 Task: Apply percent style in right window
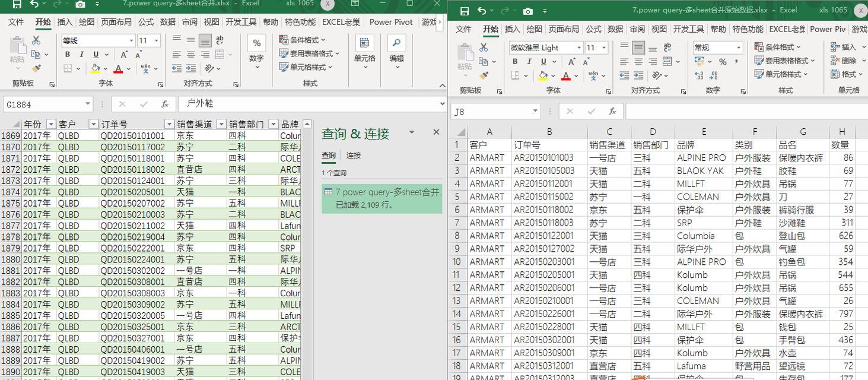click(722, 62)
